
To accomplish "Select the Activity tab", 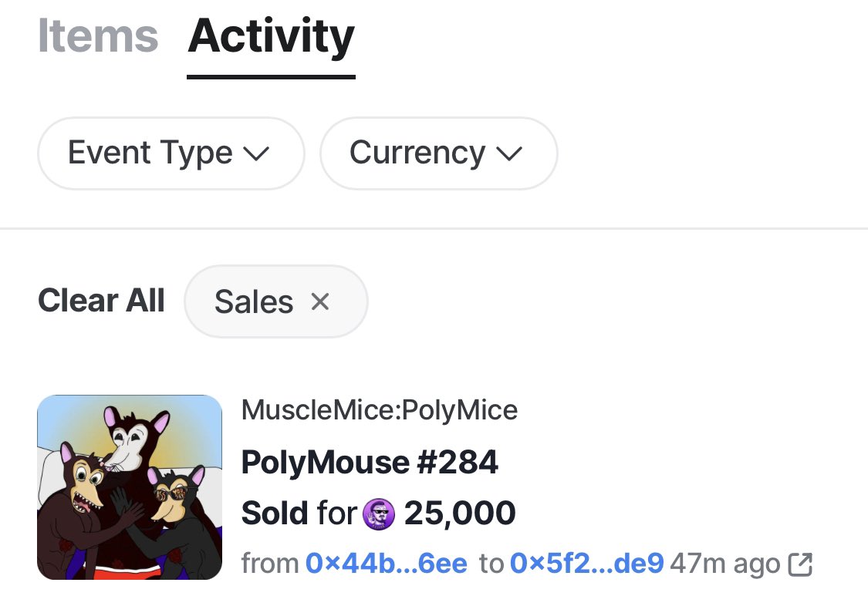I will pos(271,38).
